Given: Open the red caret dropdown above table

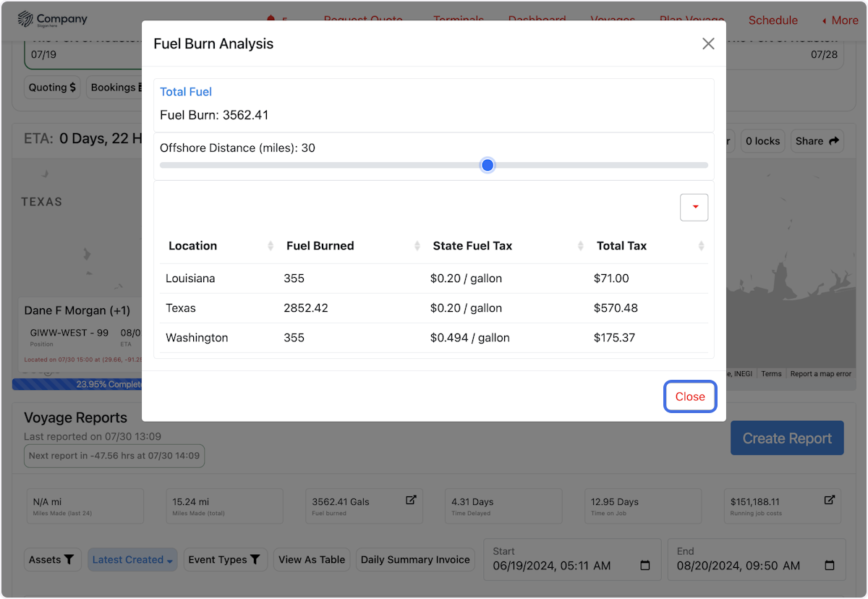Looking at the screenshot, I should coord(694,208).
